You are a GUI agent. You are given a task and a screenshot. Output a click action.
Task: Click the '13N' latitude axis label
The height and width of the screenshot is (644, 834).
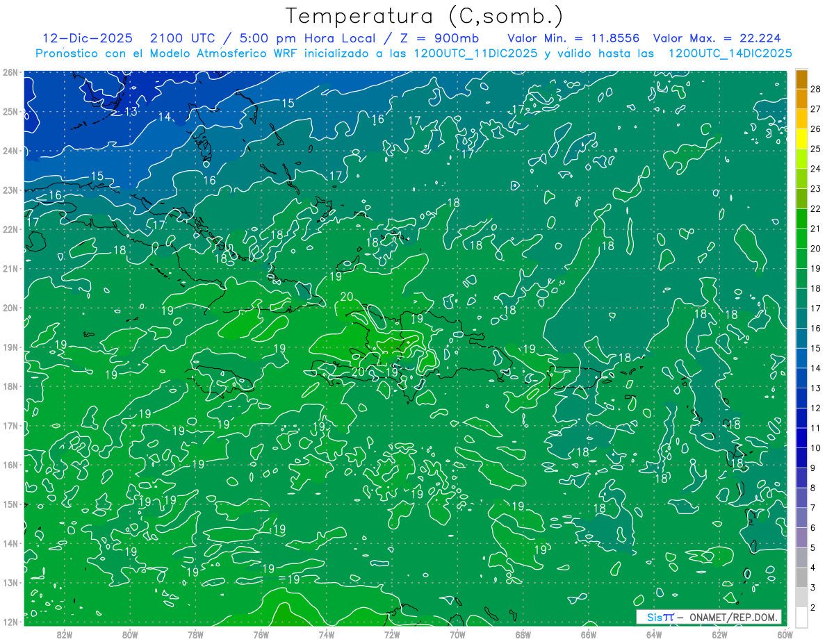10,582
